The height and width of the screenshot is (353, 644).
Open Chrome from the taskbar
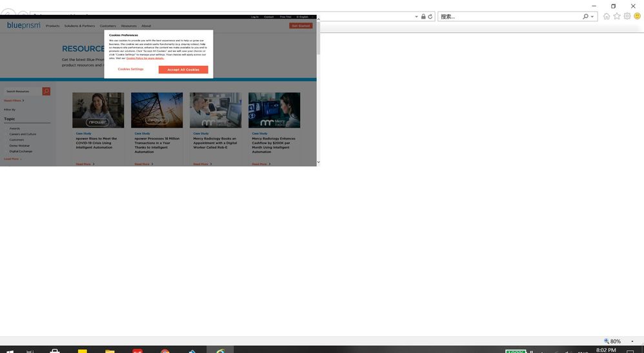pyautogui.click(x=165, y=350)
